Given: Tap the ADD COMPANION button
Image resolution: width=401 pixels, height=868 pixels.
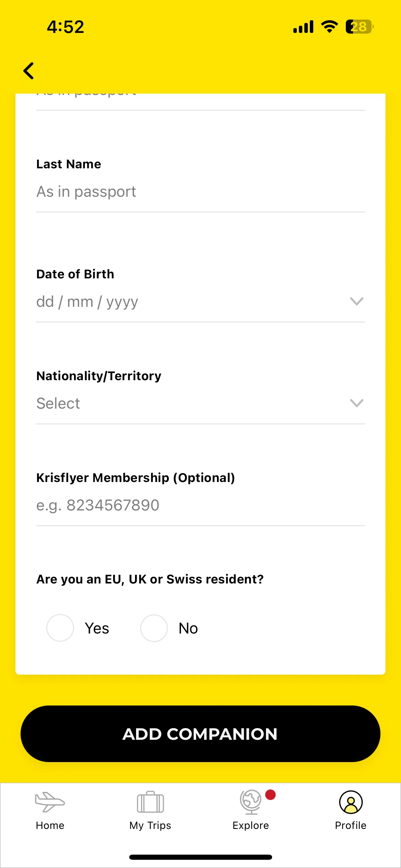Looking at the screenshot, I should pyautogui.click(x=200, y=734).
